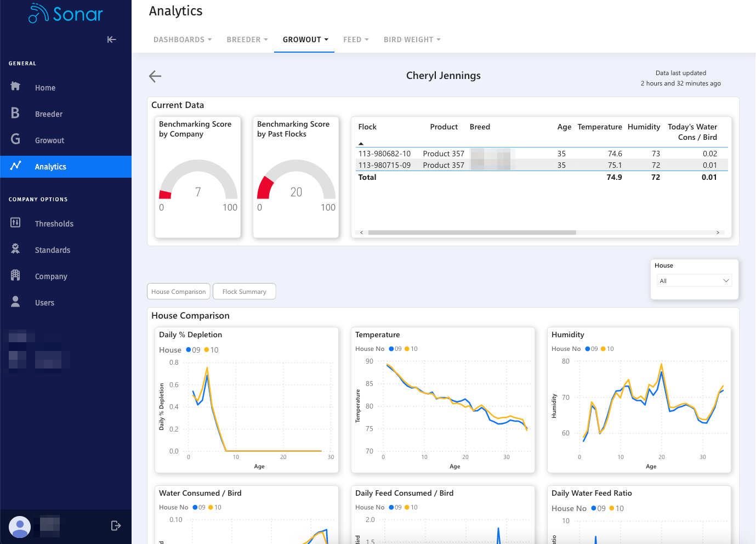Image resolution: width=756 pixels, height=544 pixels.
Task: Switch to House Comparison view
Action: [179, 292]
